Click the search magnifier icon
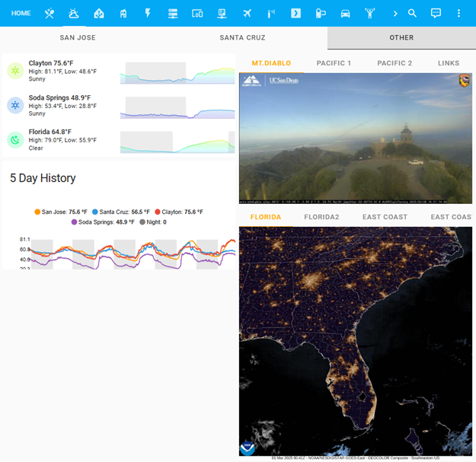This screenshot has width=476, height=462. pos(412,13)
